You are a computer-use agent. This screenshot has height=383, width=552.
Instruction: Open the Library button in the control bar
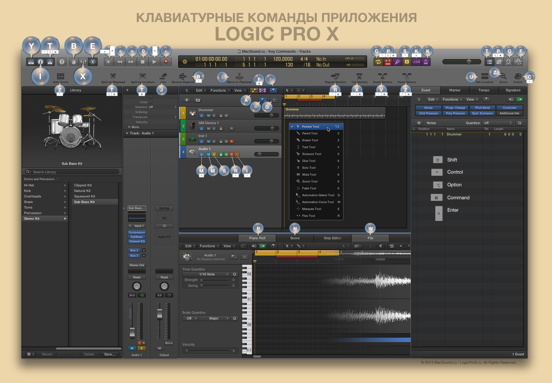tap(31, 62)
